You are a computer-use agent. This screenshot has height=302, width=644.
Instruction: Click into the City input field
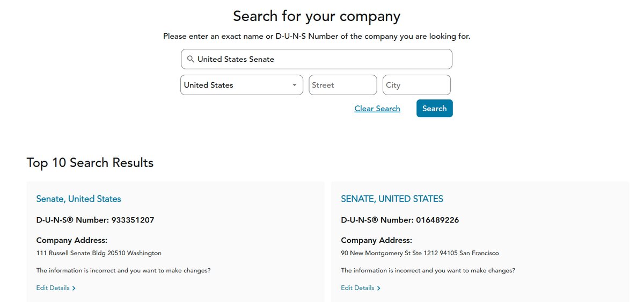coord(416,85)
